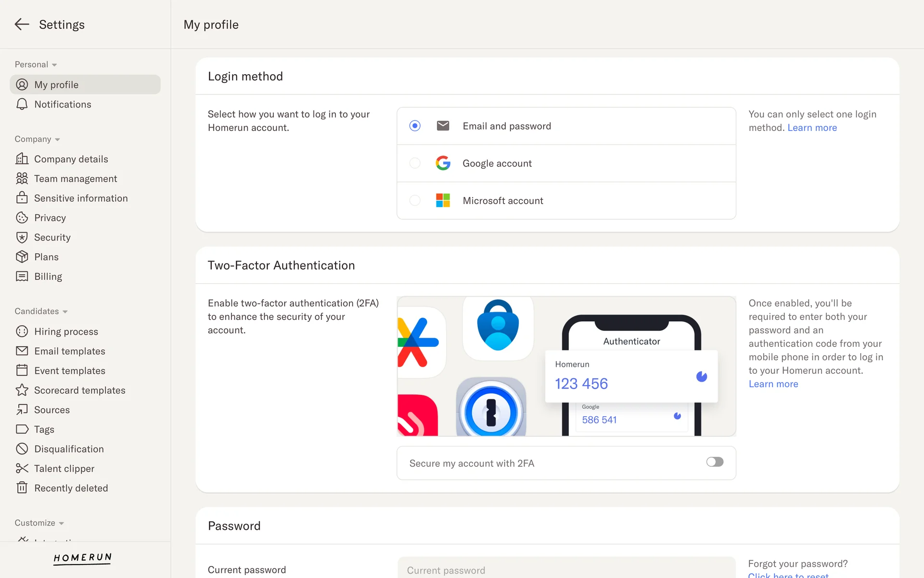Select the Email and password radio button
The image size is (924, 578).
tap(415, 126)
